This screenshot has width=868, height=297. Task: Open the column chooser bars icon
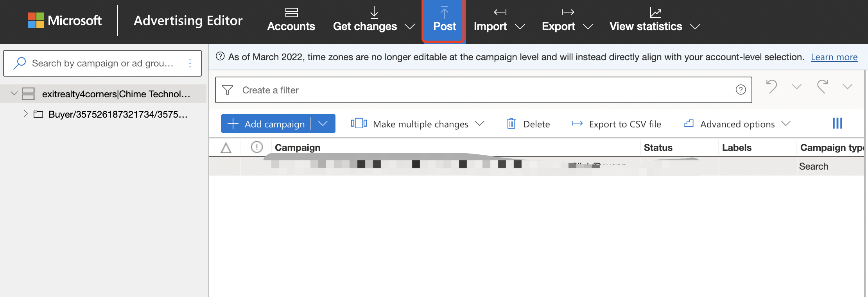coord(837,123)
